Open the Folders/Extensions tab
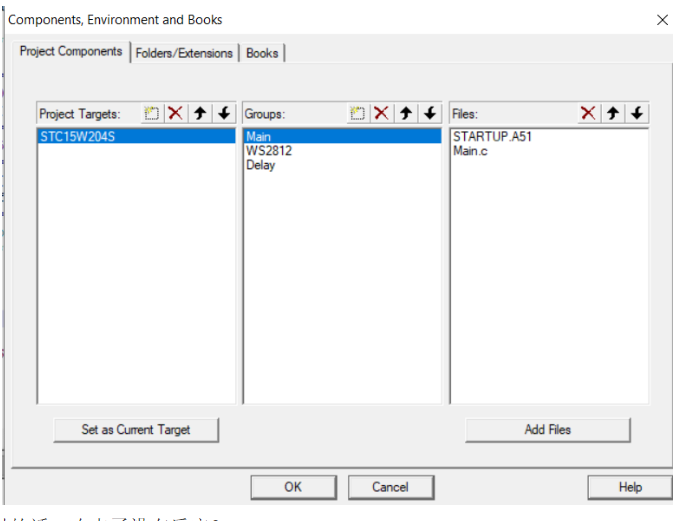This screenshot has width=689, height=521. 184,53
